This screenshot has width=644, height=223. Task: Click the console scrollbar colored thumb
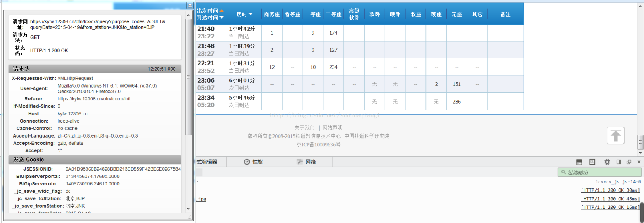(x=642, y=213)
